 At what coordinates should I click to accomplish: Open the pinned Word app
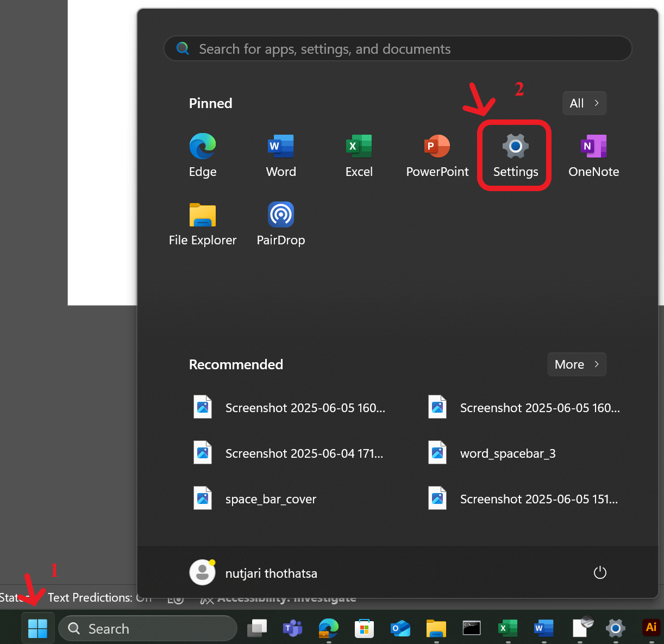281,155
